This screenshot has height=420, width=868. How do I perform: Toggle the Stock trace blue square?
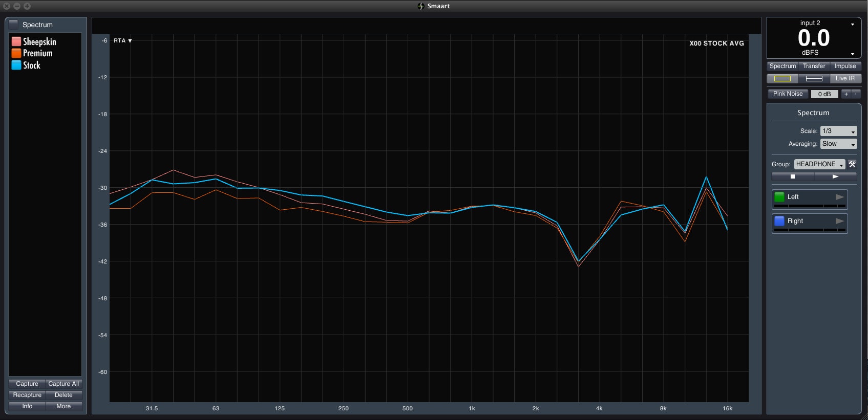pos(16,65)
